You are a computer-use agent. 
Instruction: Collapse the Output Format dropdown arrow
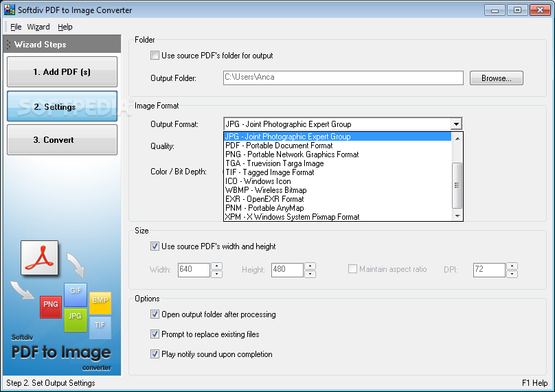456,124
